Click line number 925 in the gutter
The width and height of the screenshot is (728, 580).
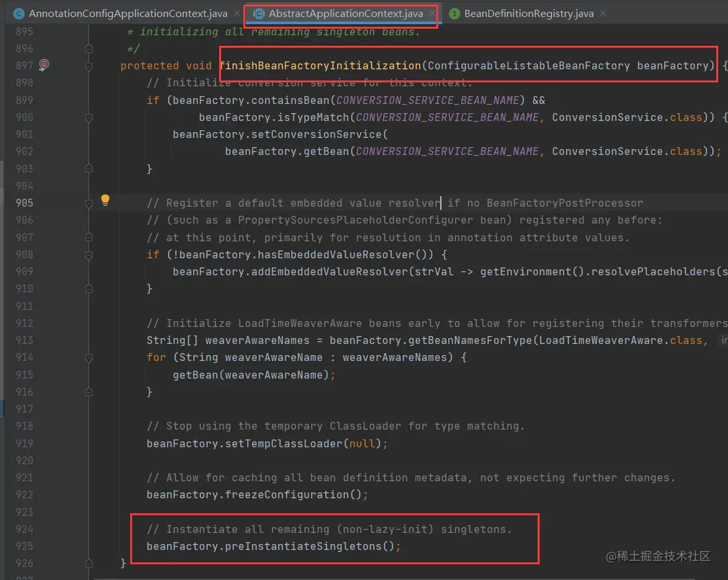coord(24,546)
